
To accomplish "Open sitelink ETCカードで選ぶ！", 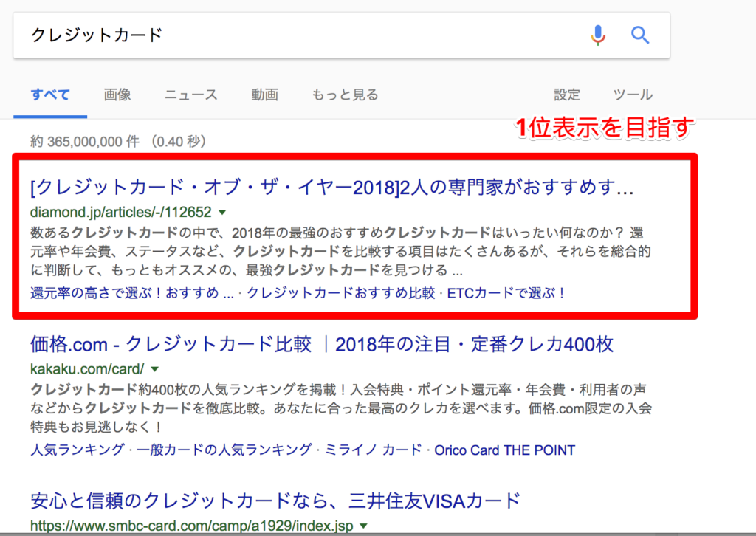I will 505,293.
